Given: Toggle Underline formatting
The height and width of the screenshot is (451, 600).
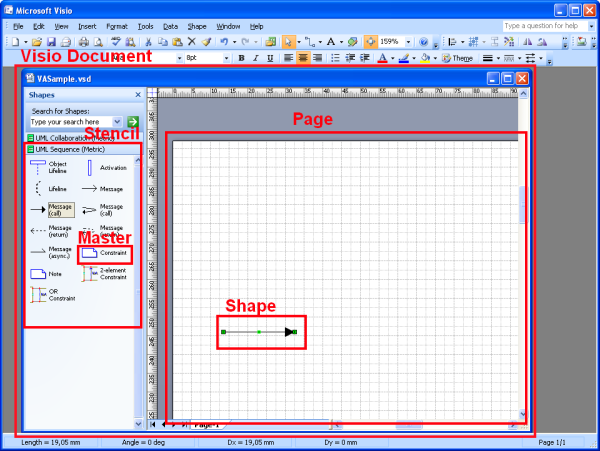Looking at the screenshot, I should tap(270, 58).
